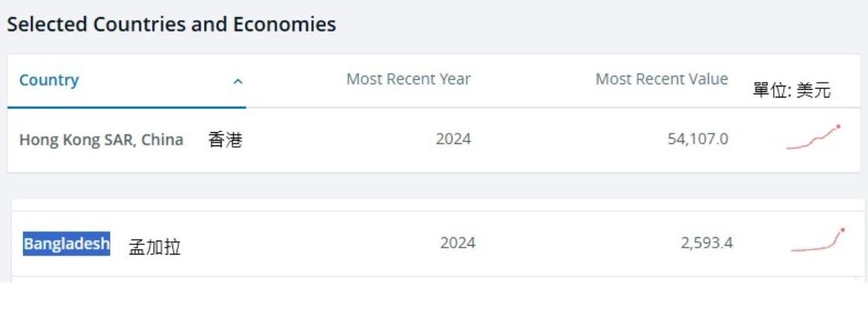Click the sort arrow beside Country
Image resolution: width=868 pixels, height=334 pixels.
pos(238,81)
